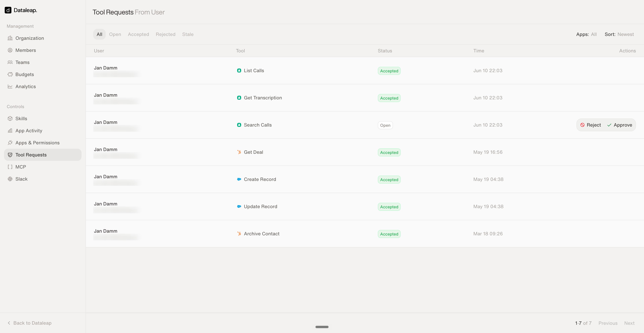Image resolution: width=644 pixels, height=333 pixels.
Task: Switch to the Open filter tab
Action: 115,34
